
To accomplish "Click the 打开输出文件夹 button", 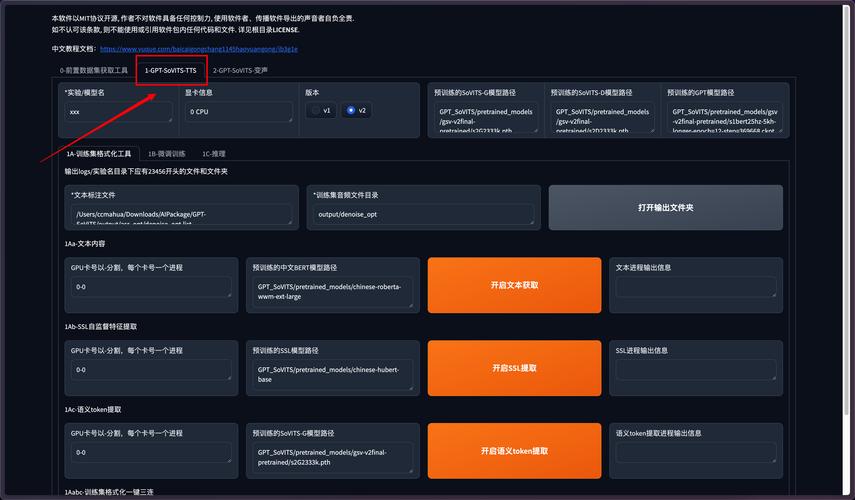I will (x=666, y=208).
